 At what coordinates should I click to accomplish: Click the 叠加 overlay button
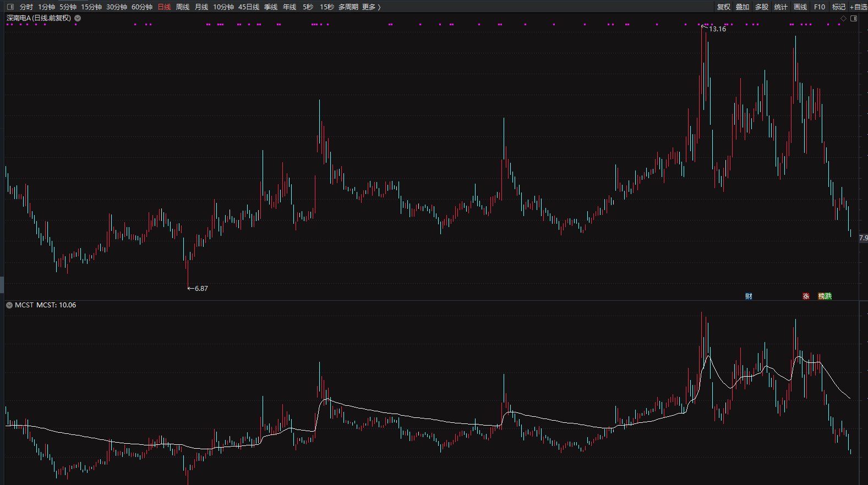click(x=743, y=7)
